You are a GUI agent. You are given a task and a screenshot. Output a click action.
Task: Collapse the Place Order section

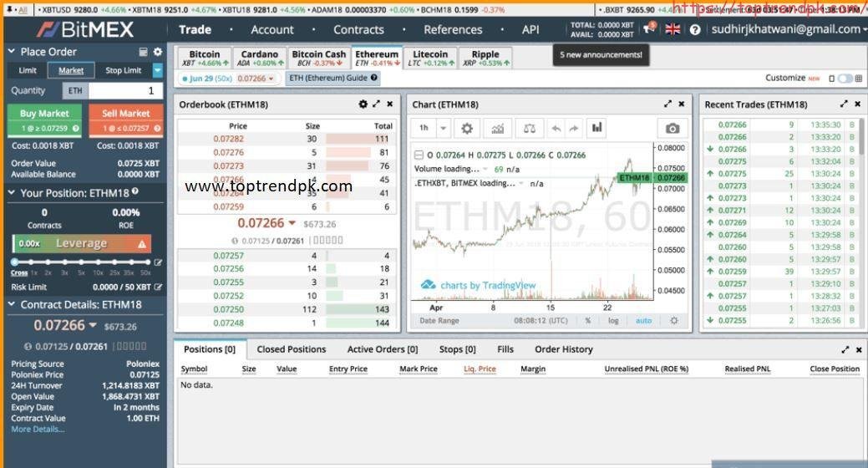tap(11, 52)
